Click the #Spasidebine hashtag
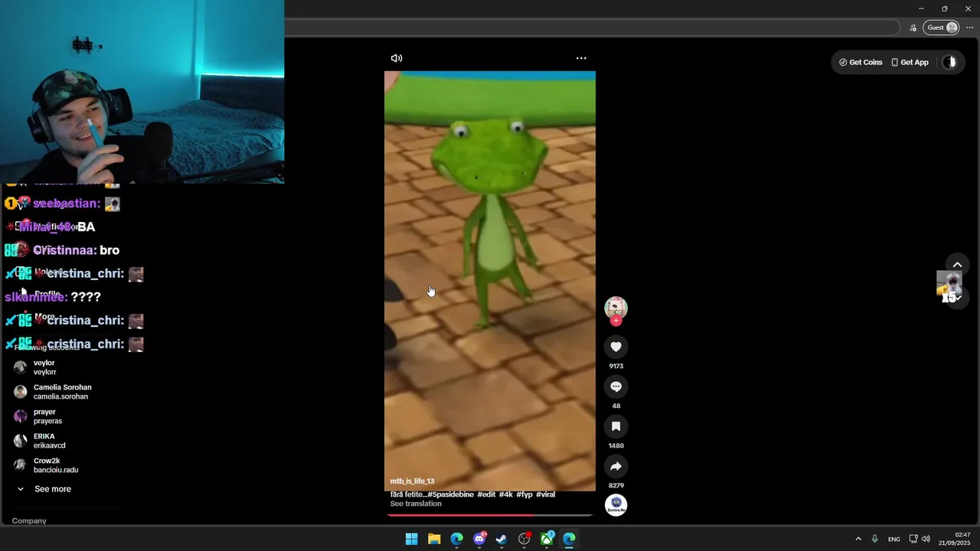 (x=450, y=494)
